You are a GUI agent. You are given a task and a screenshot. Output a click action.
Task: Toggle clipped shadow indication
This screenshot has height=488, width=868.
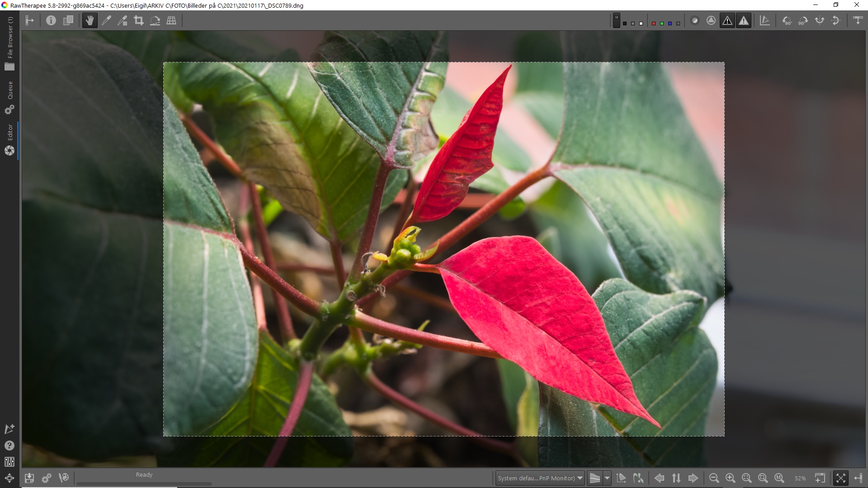click(x=727, y=20)
